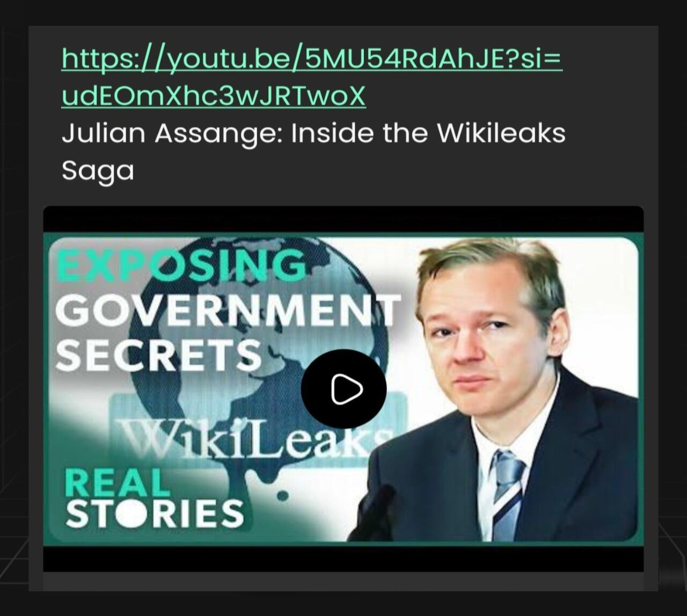Image resolution: width=687 pixels, height=616 pixels.
Task: Click 'SECRETS' text on the thumbnail
Action: tap(158, 354)
